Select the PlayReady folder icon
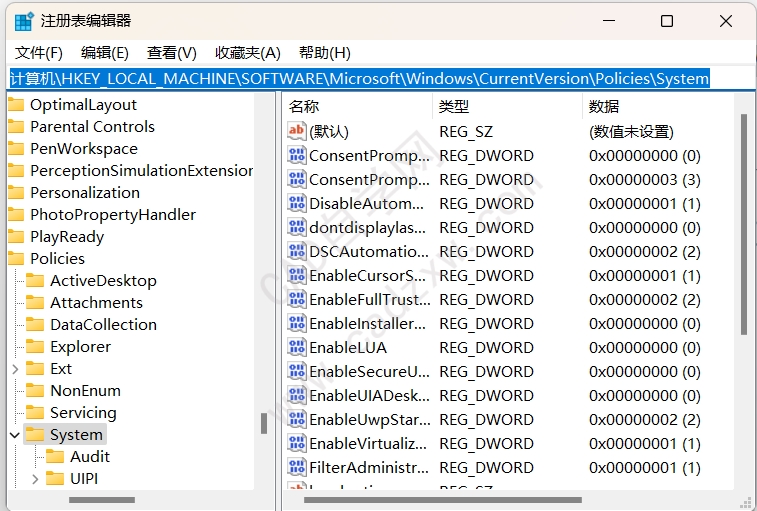 [x=16, y=237]
